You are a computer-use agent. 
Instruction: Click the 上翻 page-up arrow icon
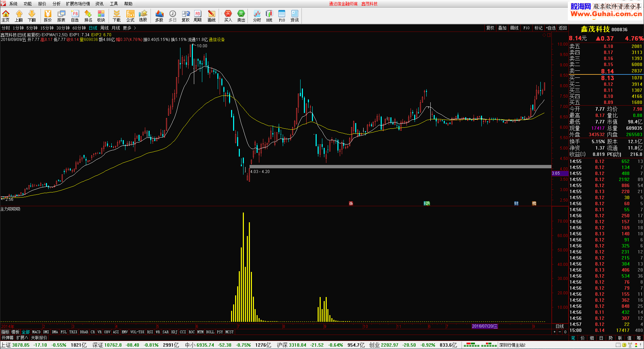[19, 16]
